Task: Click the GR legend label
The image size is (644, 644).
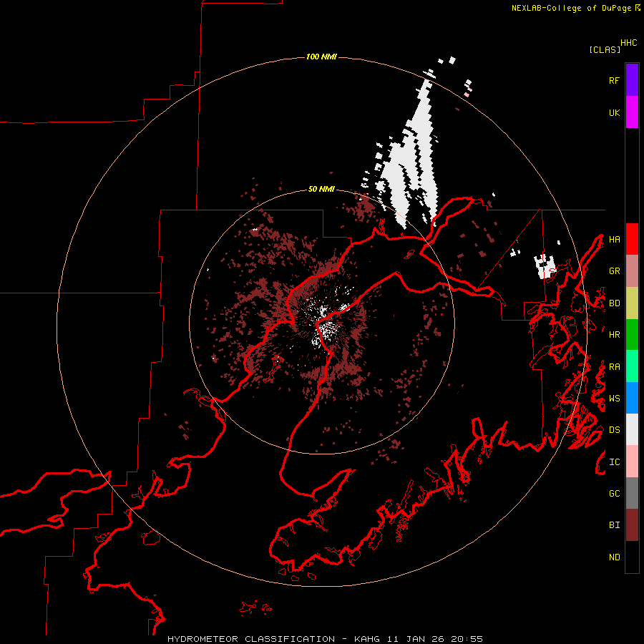Action: click(615, 271)
